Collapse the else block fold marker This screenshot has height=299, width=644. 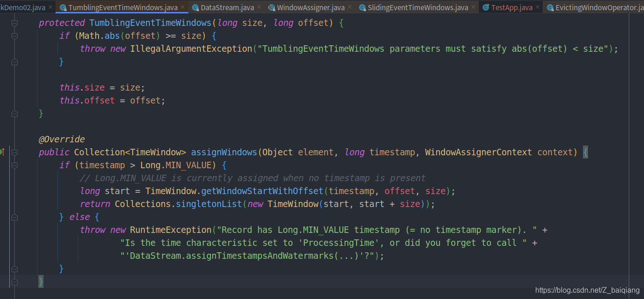pyautogui.click(x=14, y=217)
